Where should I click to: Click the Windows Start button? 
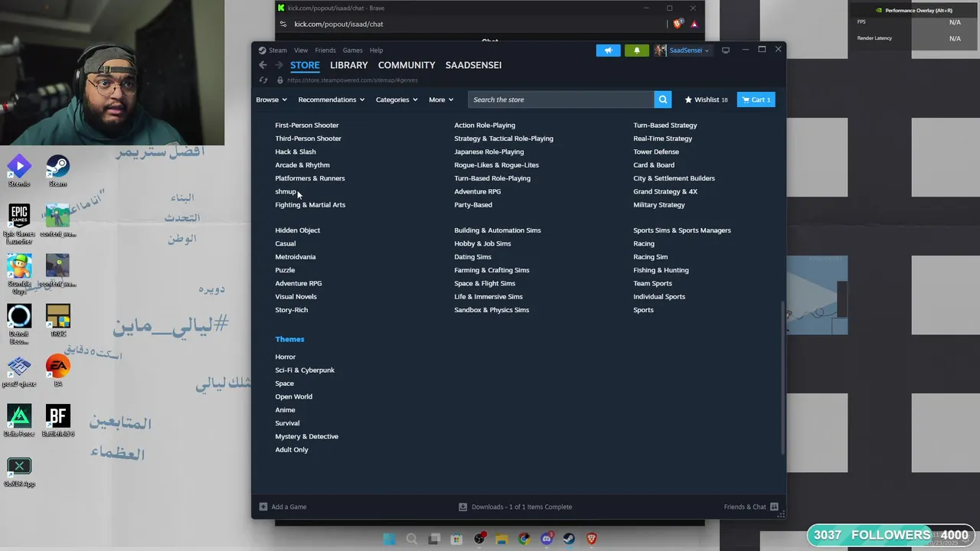point(390,539)
